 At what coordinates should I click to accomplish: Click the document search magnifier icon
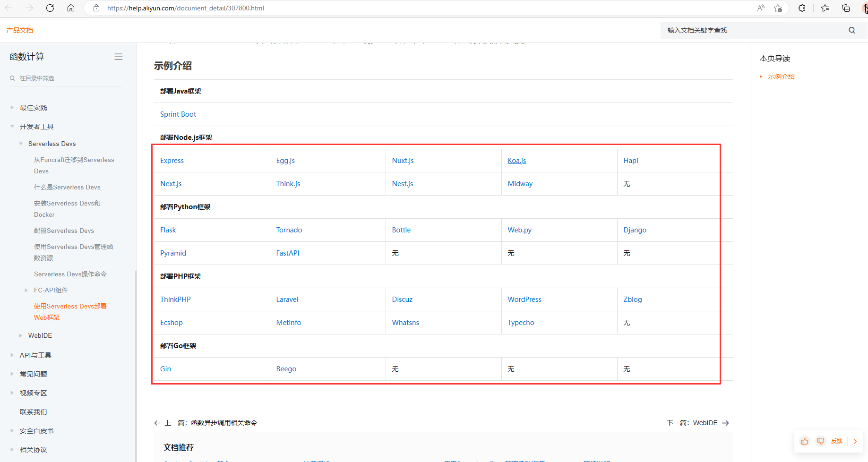[x=852, y=30]
